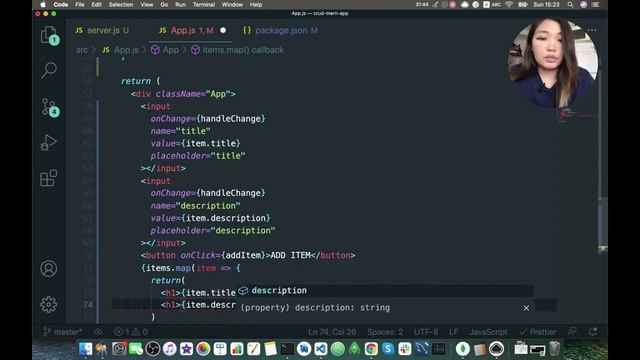The image size is (640, 360).
Task: Open Music app from the dock
Action: 169,349
